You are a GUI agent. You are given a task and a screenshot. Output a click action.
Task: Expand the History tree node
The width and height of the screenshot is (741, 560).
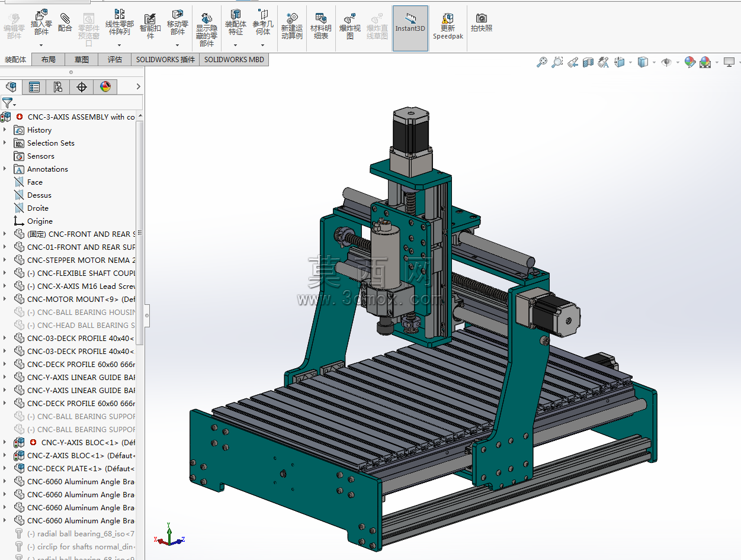[5, 130]
